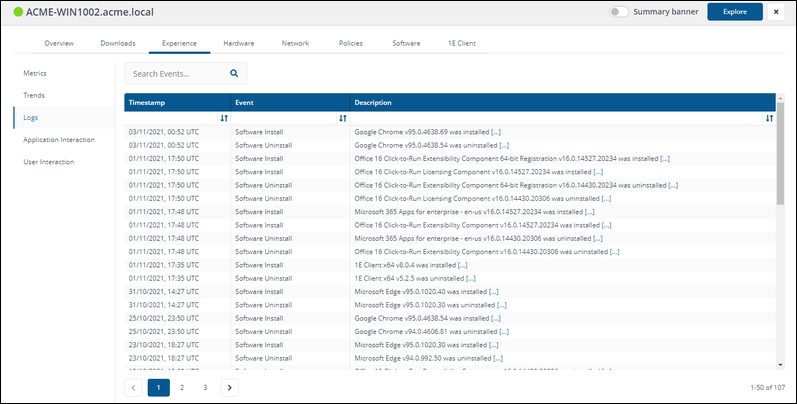Close the device panel with X

pos(778,12)
